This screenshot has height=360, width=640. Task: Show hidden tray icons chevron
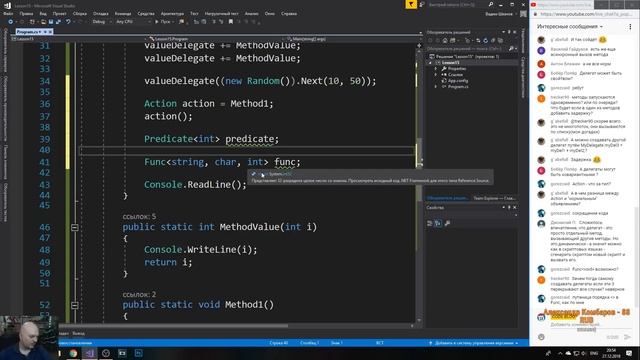pos(560,353)
